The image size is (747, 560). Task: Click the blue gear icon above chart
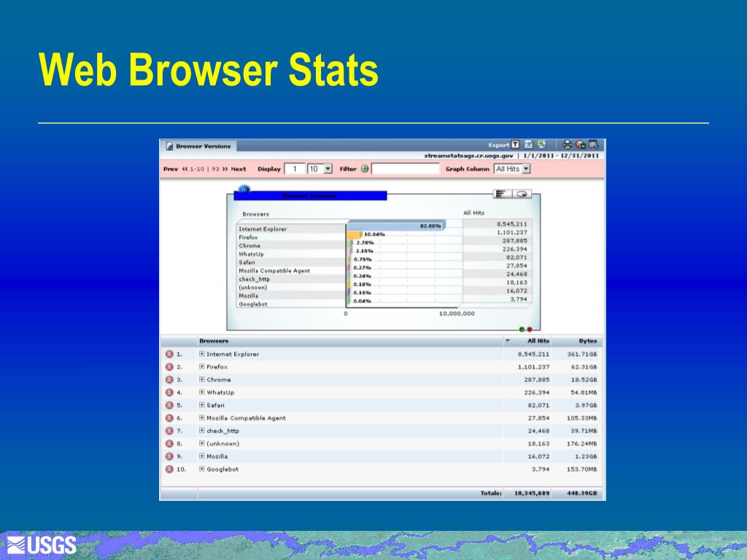point(244,189)
